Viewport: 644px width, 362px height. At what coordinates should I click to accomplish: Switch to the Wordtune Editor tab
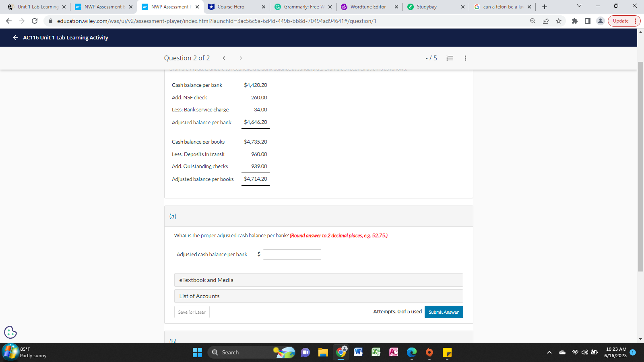pyautogui.click(x=369, y=7)
